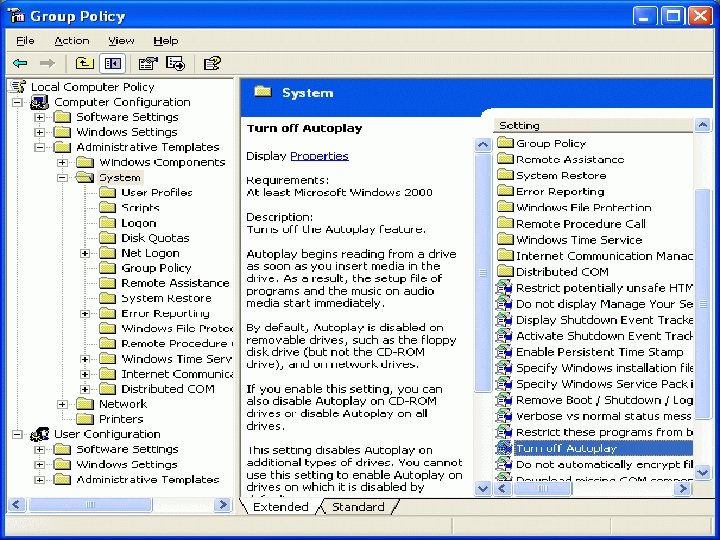
Task: Click the System Restore folder icon in settings list
Action: tap(505, 175)
